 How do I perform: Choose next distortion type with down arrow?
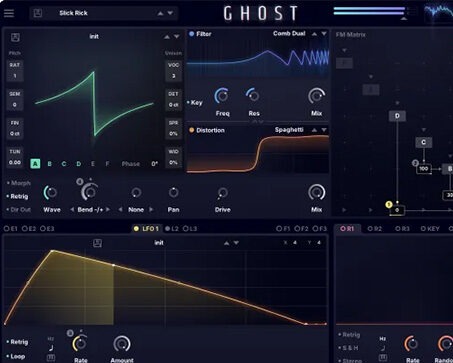click(324, 130)
